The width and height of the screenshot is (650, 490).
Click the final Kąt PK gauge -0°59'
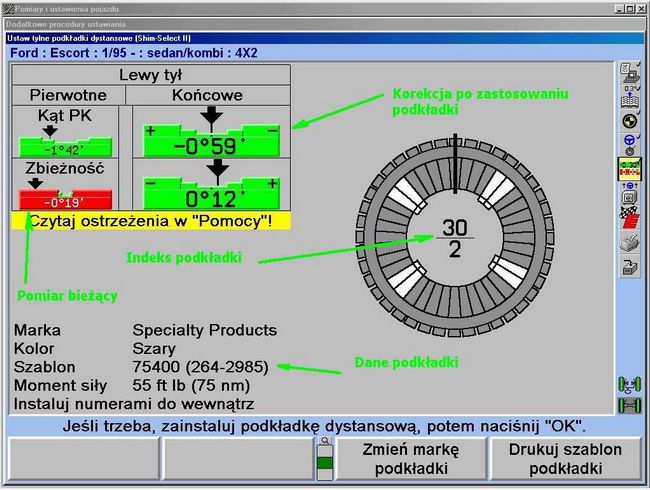pos(210,140)
